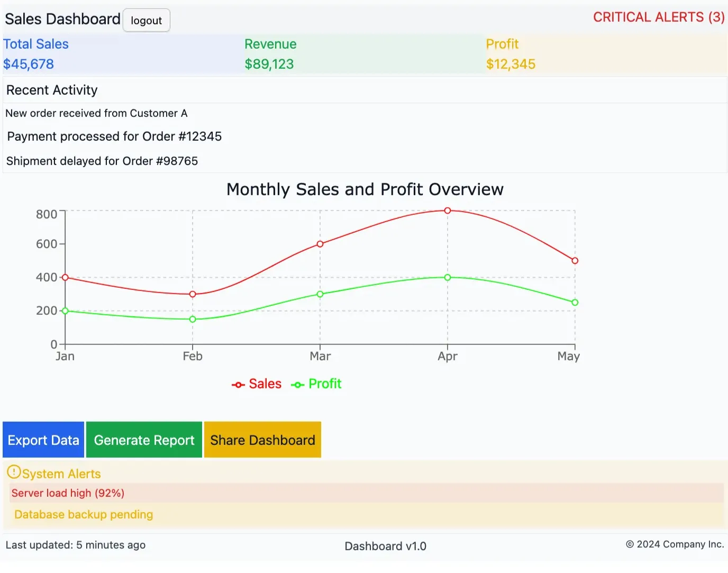Click the 600 label on the y-axis
Screen dimensions: 728x573
(x=47, y=244)
